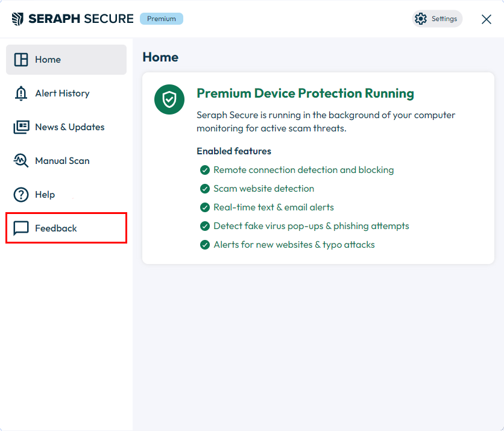Image resolution: width=504 pixels, height=431 pixels.
Task: Open the Feedback speech bubble icon
Action: point(21,228)
